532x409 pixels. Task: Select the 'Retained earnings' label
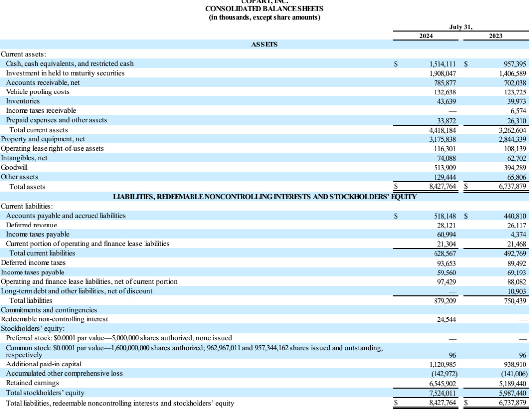tap(33, 383)
